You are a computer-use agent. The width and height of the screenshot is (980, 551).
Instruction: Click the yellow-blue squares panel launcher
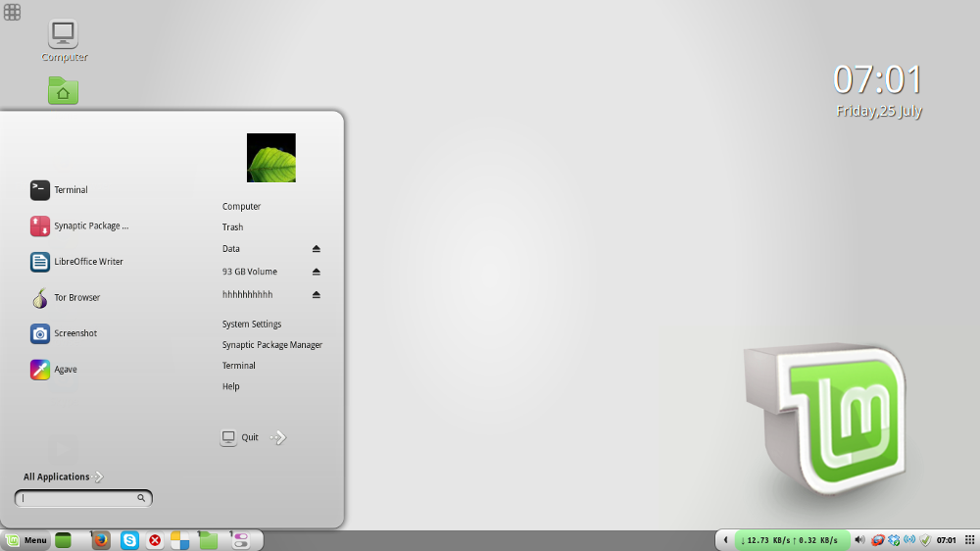tap(180, 540)
